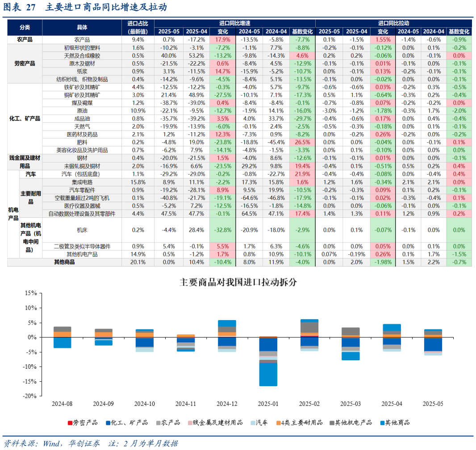Select the 集成电路 row label
The image size is (476, 450).
tap(82, 182)
